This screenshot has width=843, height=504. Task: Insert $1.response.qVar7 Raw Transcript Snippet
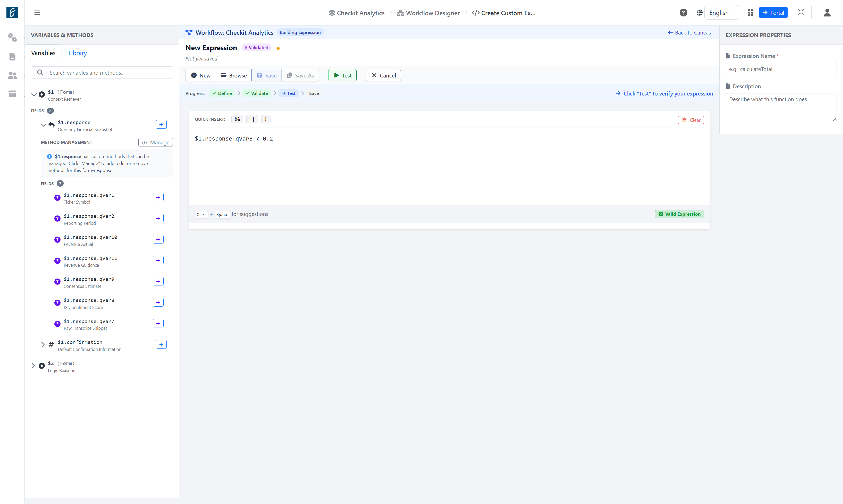158,324
